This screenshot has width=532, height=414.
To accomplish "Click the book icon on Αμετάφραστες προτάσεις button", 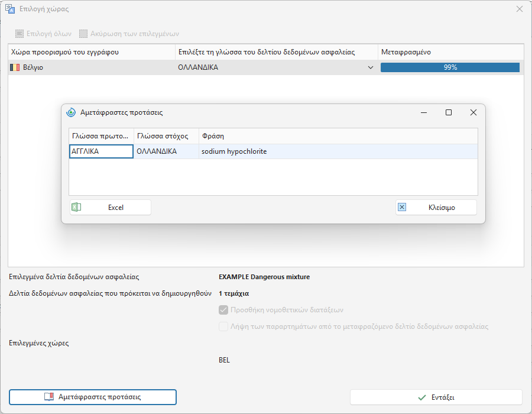I will [49, 397].
